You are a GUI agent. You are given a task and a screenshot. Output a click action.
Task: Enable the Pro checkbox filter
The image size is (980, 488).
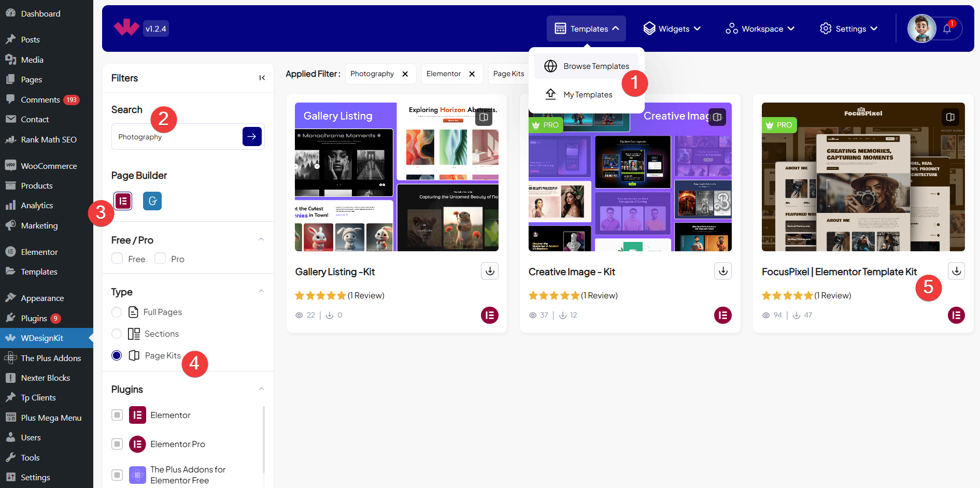160,259
